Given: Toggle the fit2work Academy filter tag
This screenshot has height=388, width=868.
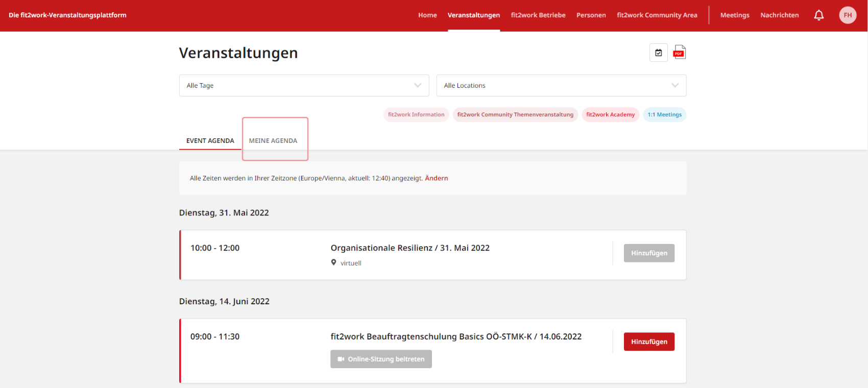Looking at the screenshot, I should tap(611, 115).
